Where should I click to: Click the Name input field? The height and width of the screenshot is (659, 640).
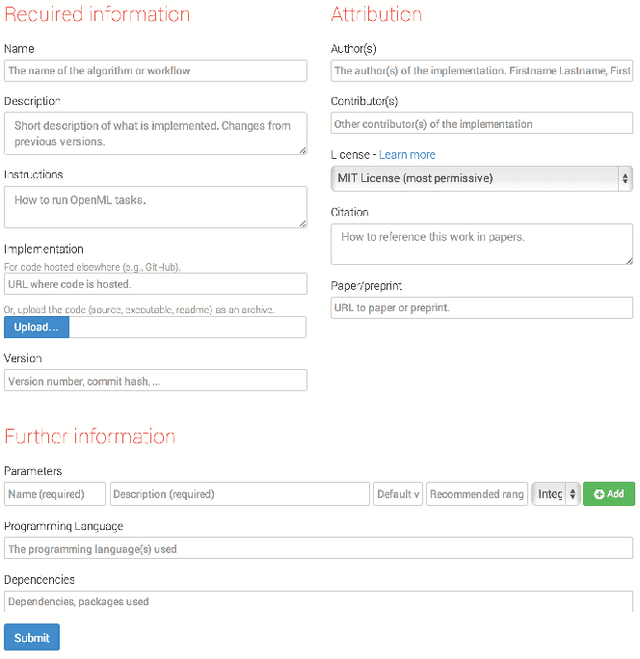click(155, 71)
